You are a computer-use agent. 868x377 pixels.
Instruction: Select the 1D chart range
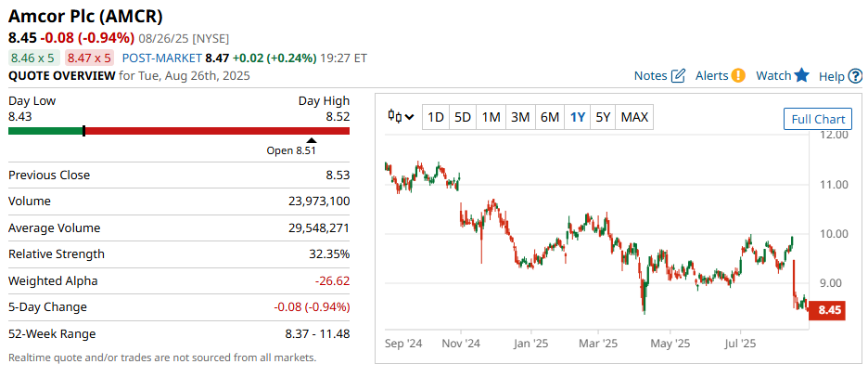click(436, 118)
